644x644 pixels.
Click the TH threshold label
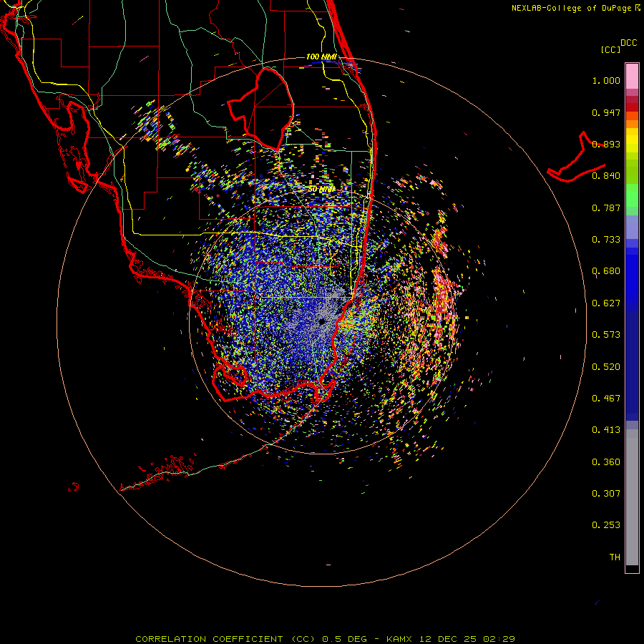[x=615, y=557]
